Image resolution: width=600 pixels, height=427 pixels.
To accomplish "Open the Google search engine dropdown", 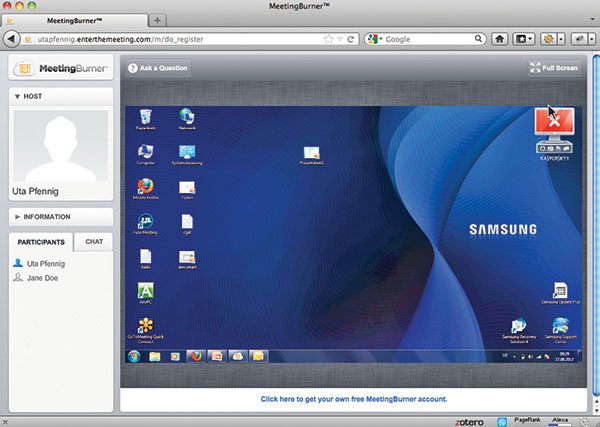I will click(x=372, y=39).
